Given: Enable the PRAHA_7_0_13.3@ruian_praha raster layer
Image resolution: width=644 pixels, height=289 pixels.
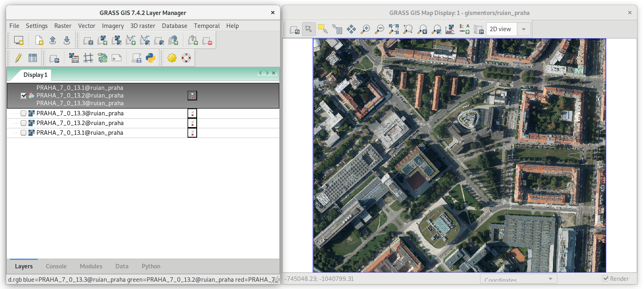Looking at the screenshot, I should (x=23, y=113).
